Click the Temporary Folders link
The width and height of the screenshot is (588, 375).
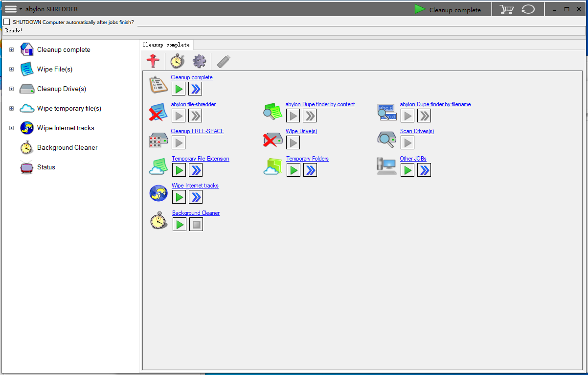click(x=307, y=159)
